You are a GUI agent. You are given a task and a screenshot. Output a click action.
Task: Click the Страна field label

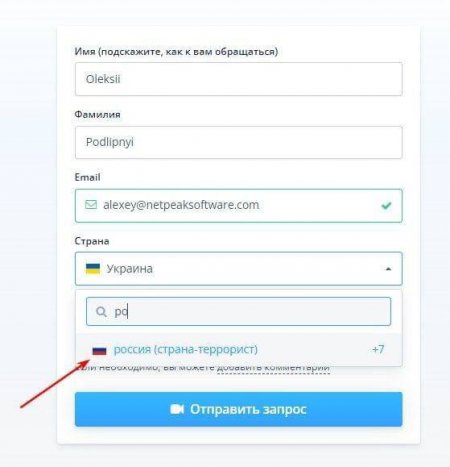click(x=92, y=241)
